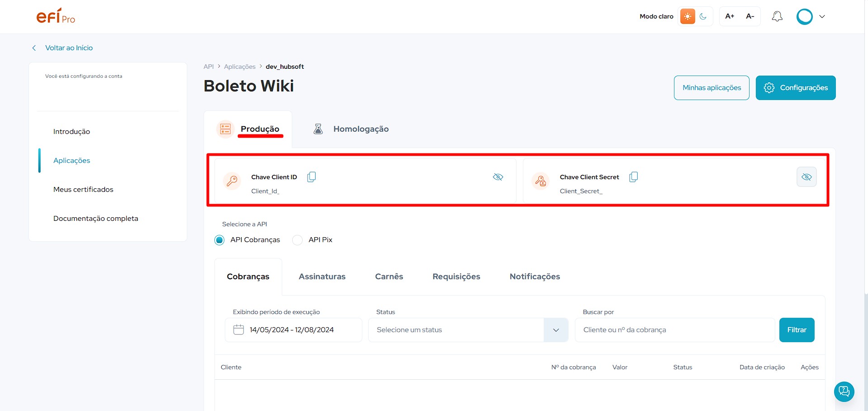The image size is (868, 411).
Task: Click the Nº da cobrança column header
Action: (574, 368)
